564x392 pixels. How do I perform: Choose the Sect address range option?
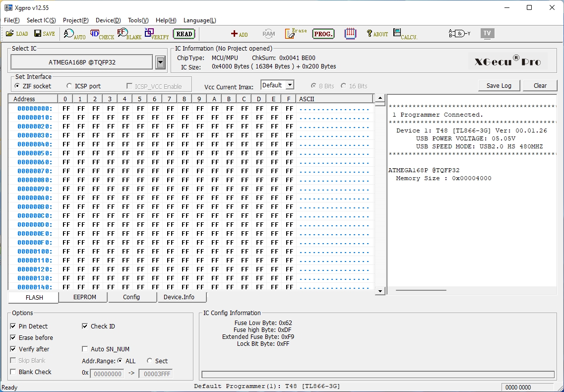150,361
